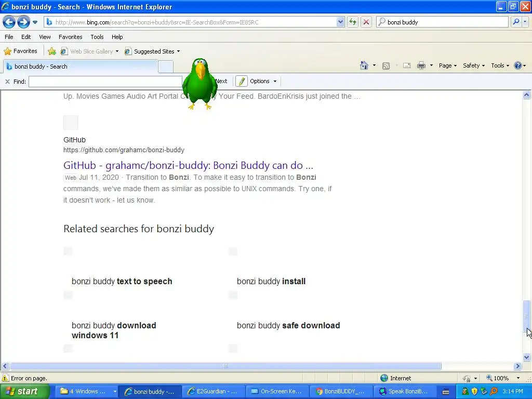
Task: Click the address bar URL field
Action: 195,22
